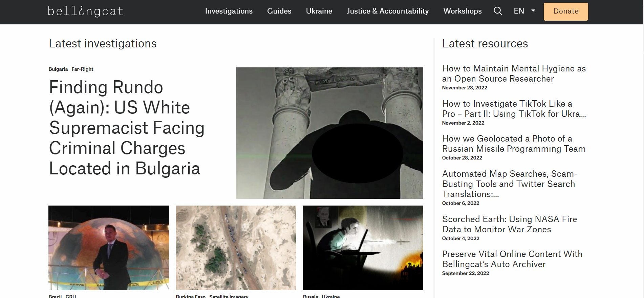This screenshot has height=298, width=644.
Task: Open Preserve Vital Online Content Auto Archiver
Action: 512,259
